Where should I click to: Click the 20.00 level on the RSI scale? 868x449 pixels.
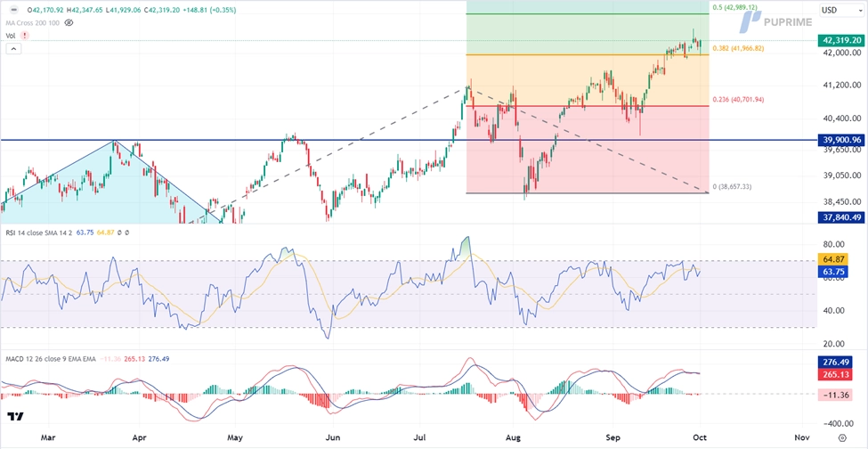pyautogui.click(x=833, y=343)
